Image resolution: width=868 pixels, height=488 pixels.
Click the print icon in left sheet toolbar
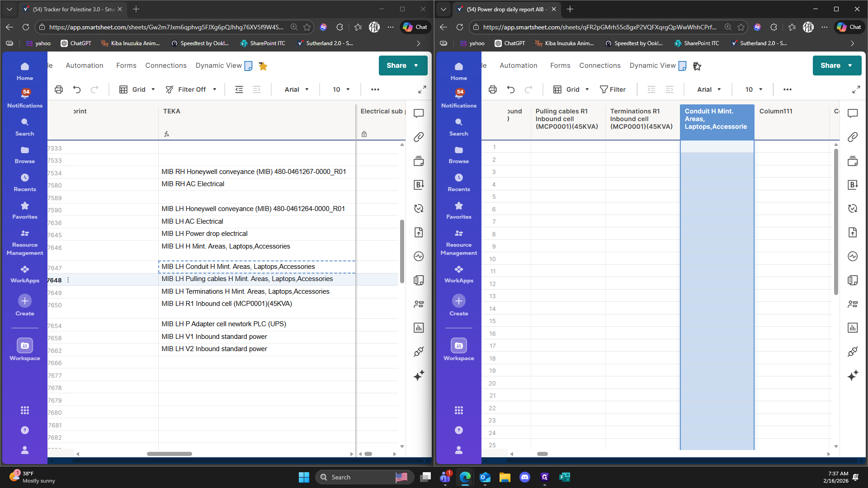(59, 89)
